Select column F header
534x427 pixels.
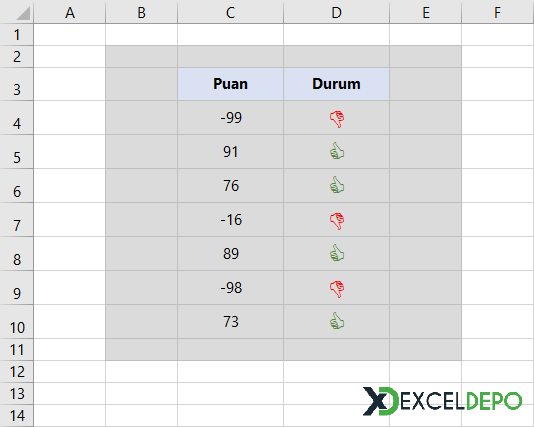point(498,12)
